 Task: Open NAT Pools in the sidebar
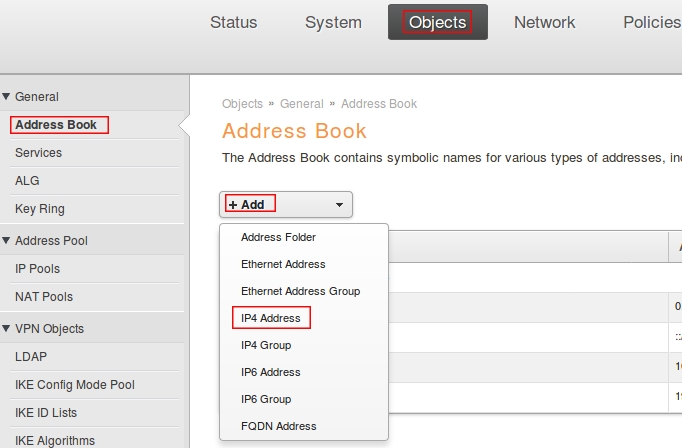coord(43,297)
